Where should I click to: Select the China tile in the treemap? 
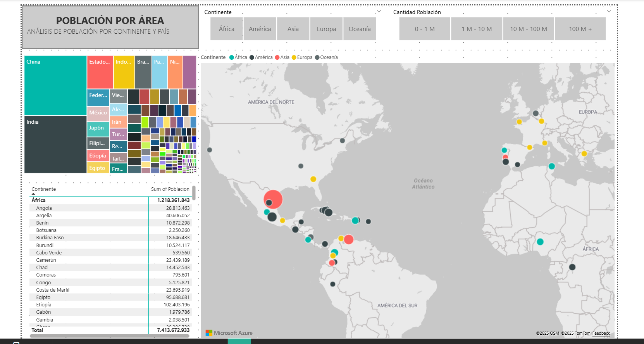(55, 85)
